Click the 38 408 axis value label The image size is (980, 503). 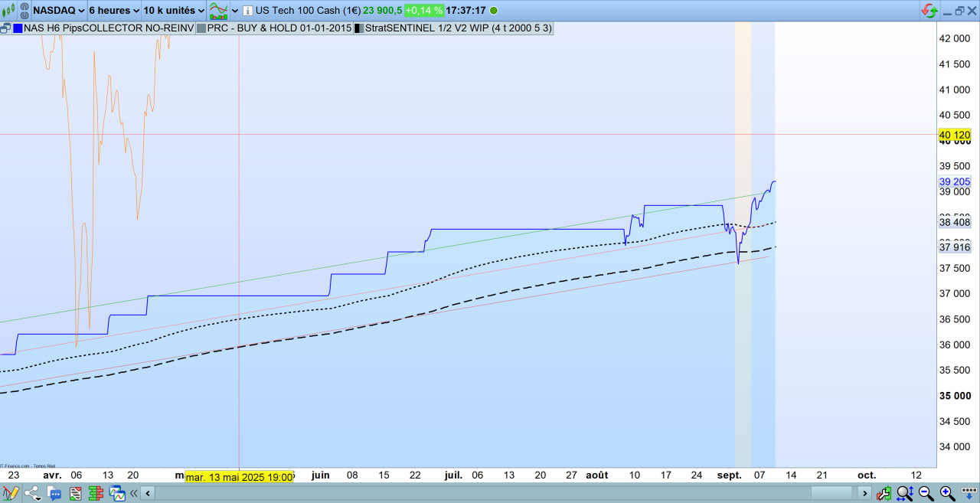point(954,222)
